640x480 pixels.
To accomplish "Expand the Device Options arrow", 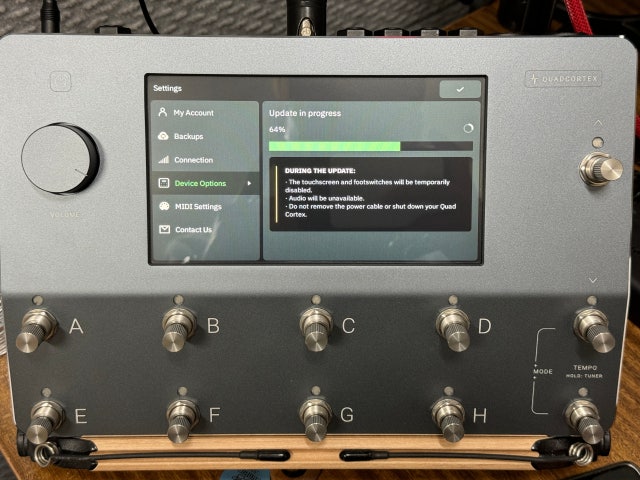I will pyautogui.click(x=249, y=184).
